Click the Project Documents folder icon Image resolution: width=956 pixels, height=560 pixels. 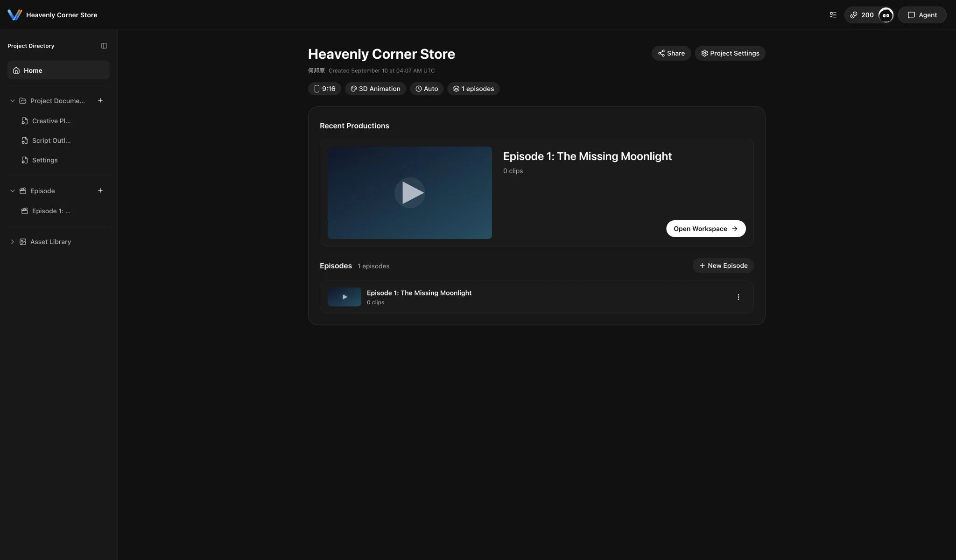(x=23, y=101)
